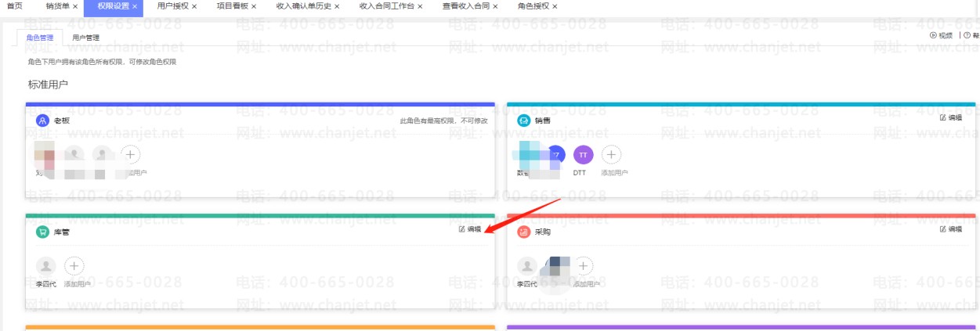Switch to the 用户授权 tab

click(172, 6)
